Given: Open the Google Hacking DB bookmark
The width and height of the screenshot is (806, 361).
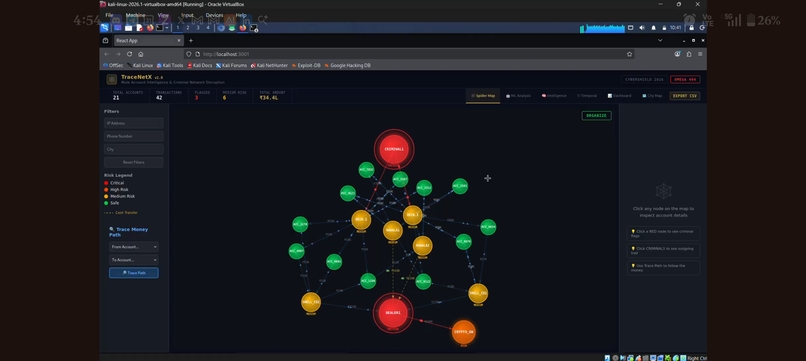Looking at the screenshot, I should pyautogui.click(x=347, y=65).
